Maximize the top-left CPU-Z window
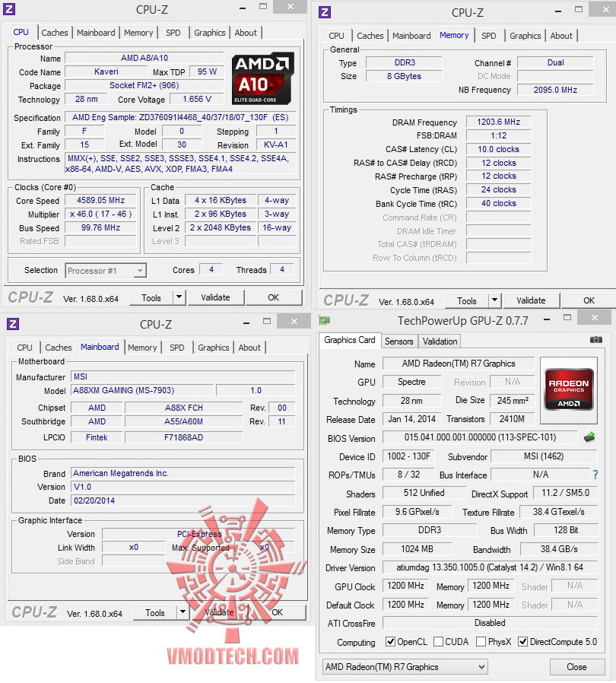The height and width of the screenshot is (683, 616). coord(263,7)
